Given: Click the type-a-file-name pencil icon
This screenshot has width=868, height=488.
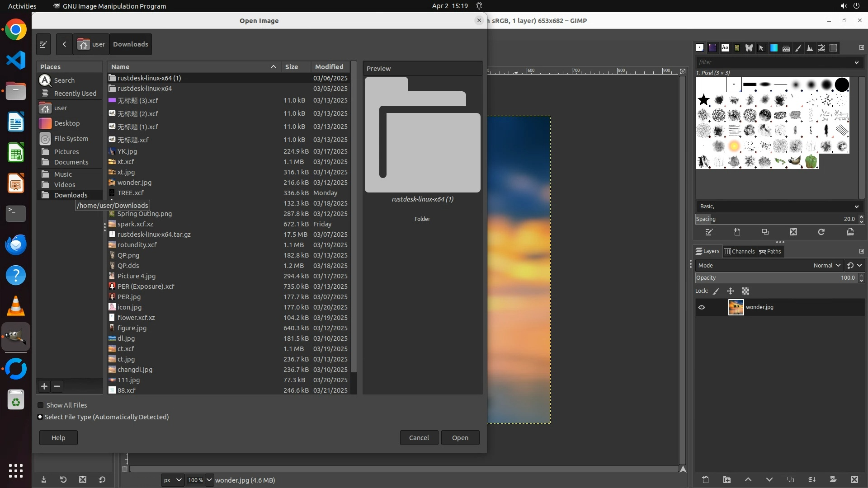Looking at the screenshot, I should 43,44.
